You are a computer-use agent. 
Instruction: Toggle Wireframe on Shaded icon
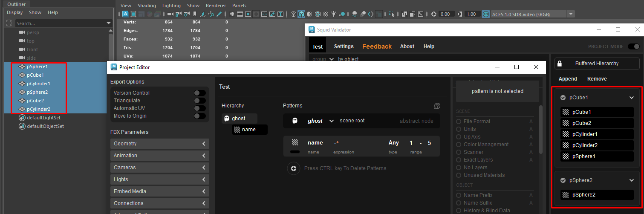(318, 14)
